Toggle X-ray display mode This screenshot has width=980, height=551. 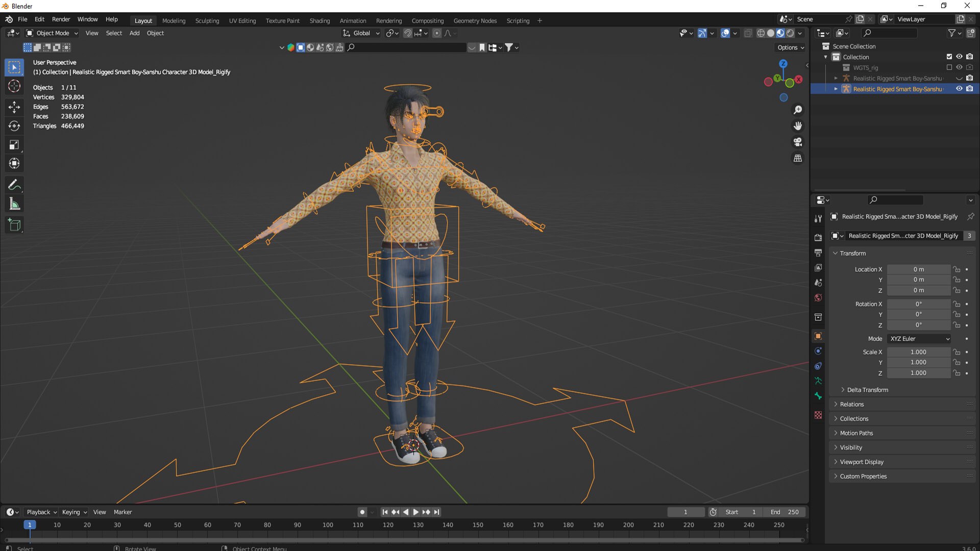[748, 33]
